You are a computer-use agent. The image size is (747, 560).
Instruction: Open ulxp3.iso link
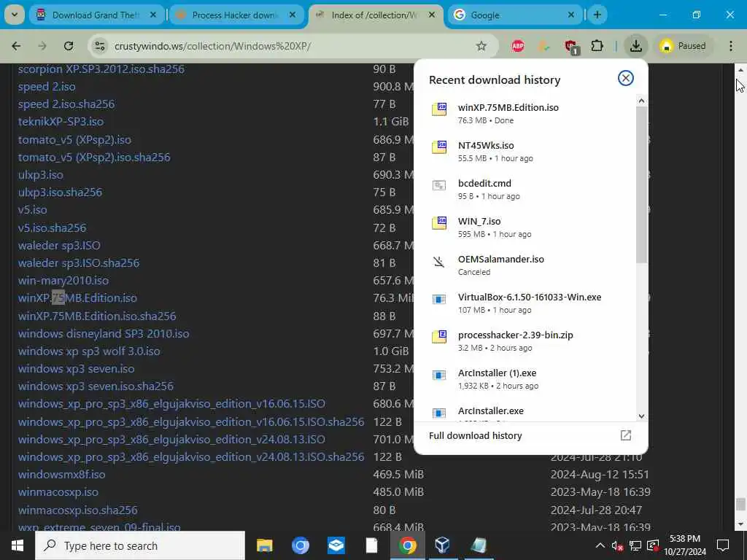pyautogui.click(x=41, y=175)
